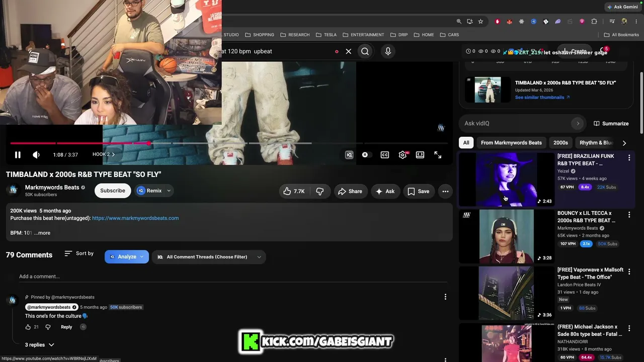Screen dimensions: 644x362
Task: Click the zoom magnifier in address bar
Action: pos(459,22)
